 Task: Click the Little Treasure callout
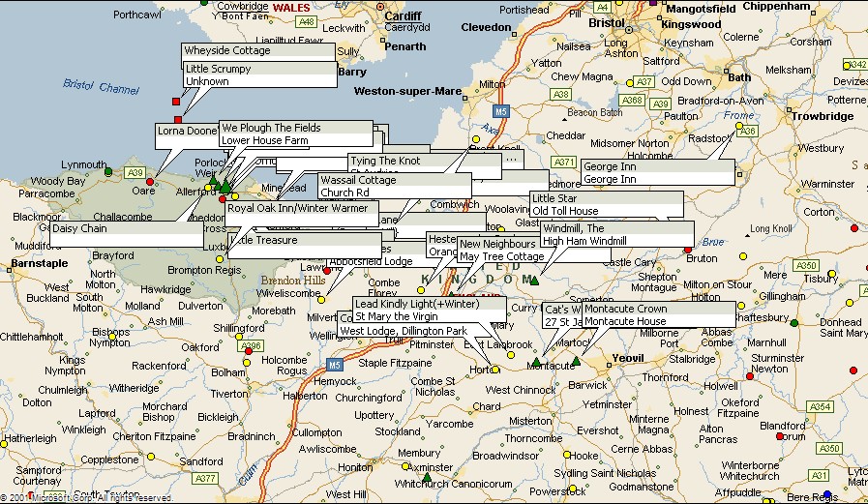click(x=305, y=245)
